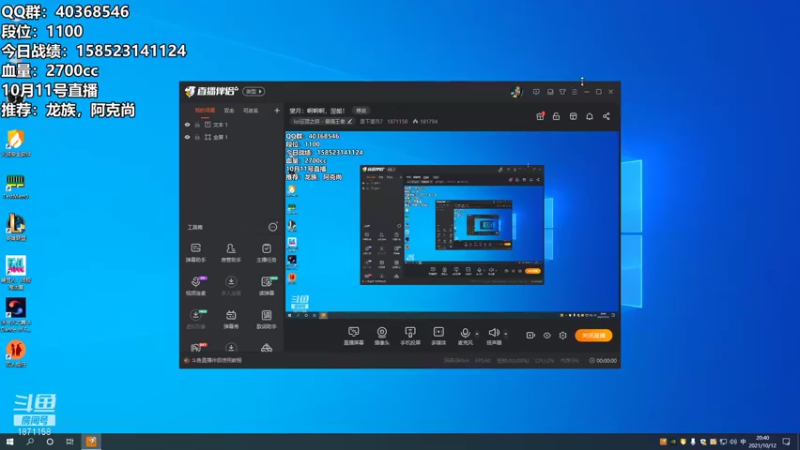Open Task View on taskbar
Image resolution: width=800 pixels, height=450 pixels.
click(70, 442)
